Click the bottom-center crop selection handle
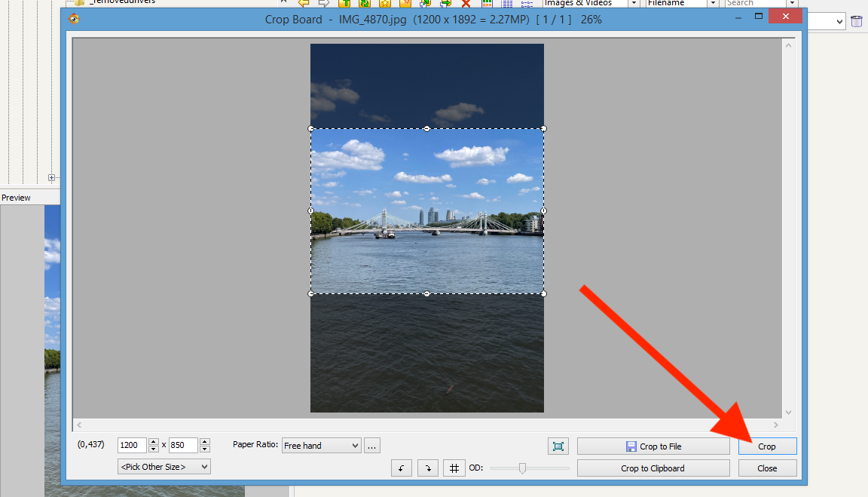Screen dimensions: 868x497 [426, 293]
